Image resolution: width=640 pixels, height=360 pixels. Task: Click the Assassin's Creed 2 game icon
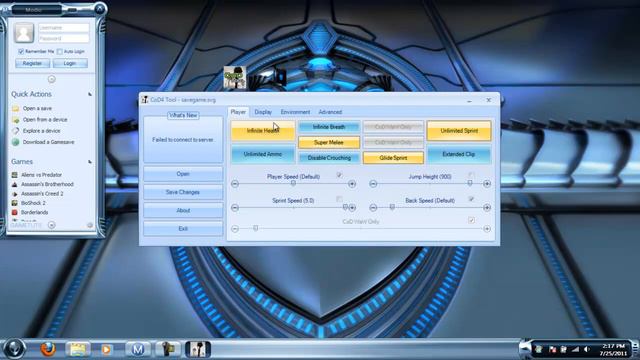[15, 193]
